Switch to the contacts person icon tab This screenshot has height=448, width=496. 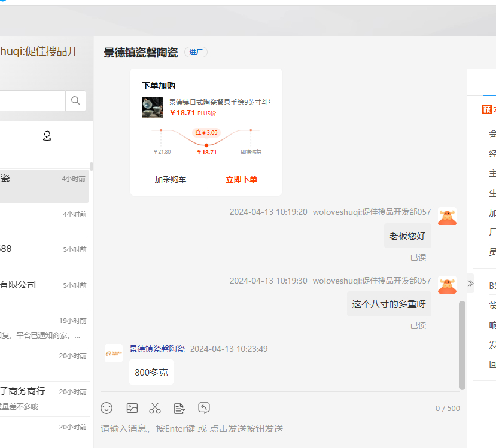(47, 136)
